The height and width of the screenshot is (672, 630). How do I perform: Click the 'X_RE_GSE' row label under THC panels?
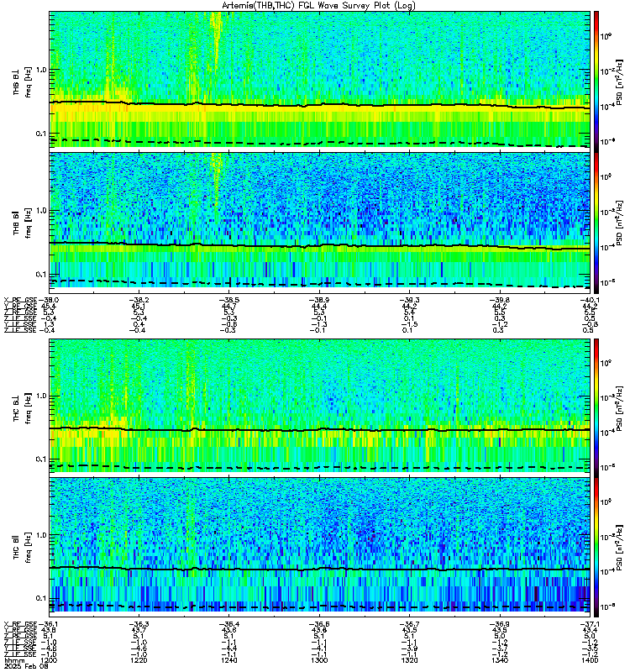point(20,624)
